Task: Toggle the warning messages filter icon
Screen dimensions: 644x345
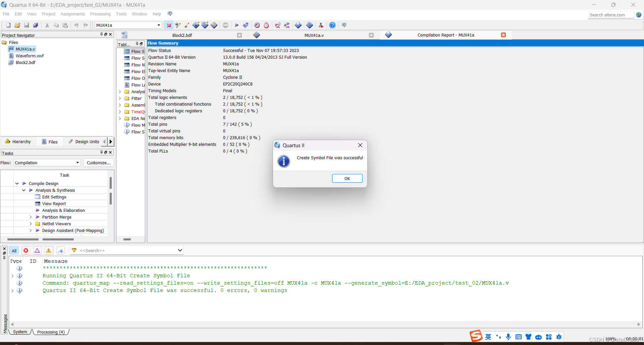Action: pyautogui.click(x=49, y=250)
